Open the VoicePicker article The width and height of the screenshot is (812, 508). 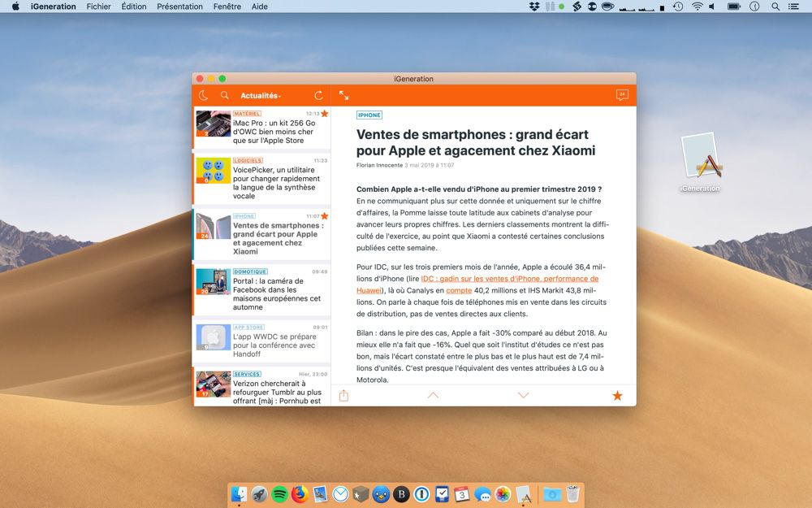[261, 178]
